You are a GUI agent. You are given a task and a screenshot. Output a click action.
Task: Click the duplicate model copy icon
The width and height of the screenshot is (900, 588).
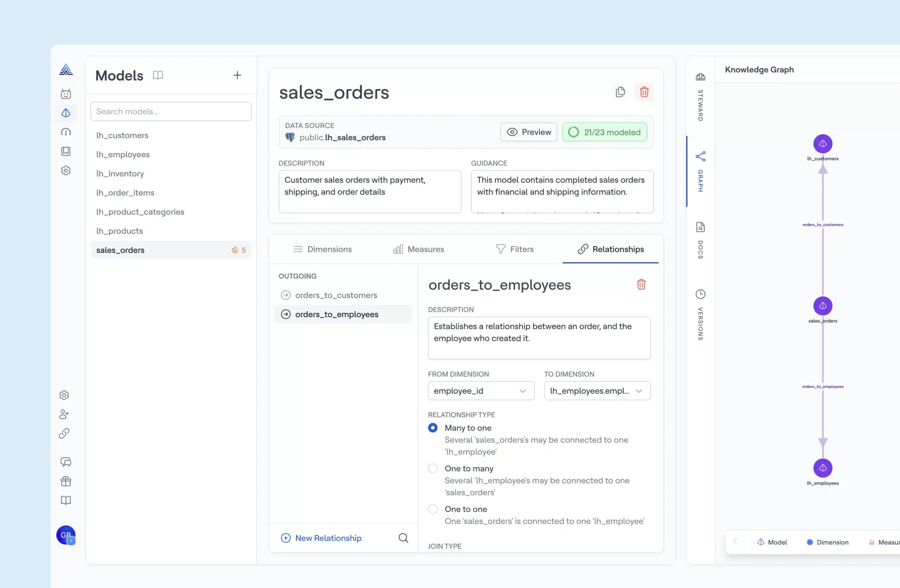(620, 92)
